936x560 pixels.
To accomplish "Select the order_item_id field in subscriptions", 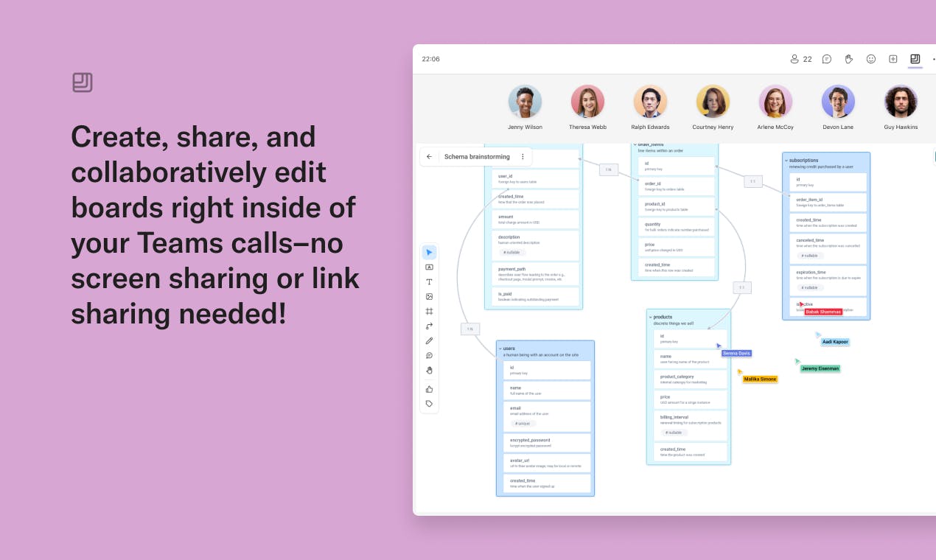I will [x=828, y=203].
